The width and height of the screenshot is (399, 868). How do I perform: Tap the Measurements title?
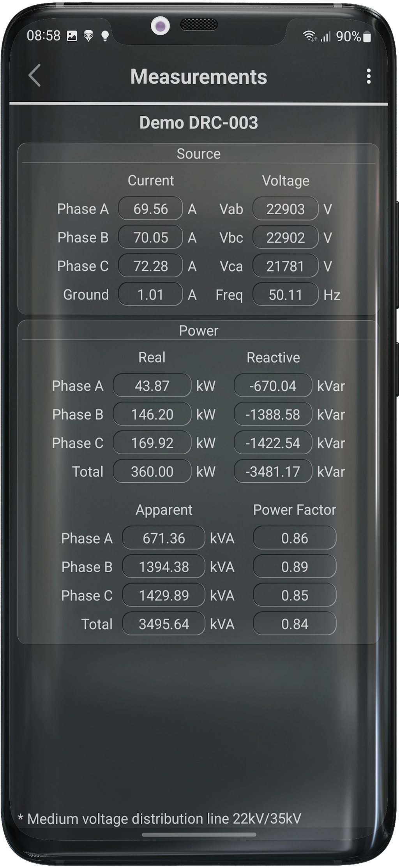199,76
